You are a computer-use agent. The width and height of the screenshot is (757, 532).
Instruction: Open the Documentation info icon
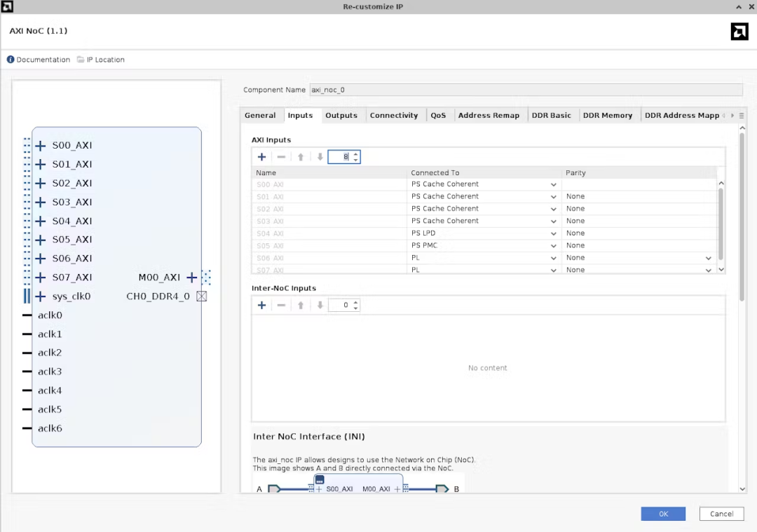[x=11, y=60]
